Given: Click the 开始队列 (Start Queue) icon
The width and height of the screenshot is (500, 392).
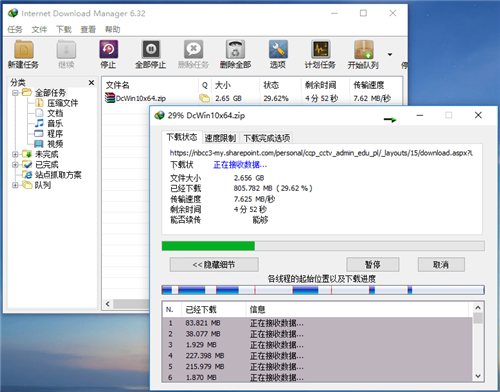Looking at the screenshot, I should (x=363, y=50).
